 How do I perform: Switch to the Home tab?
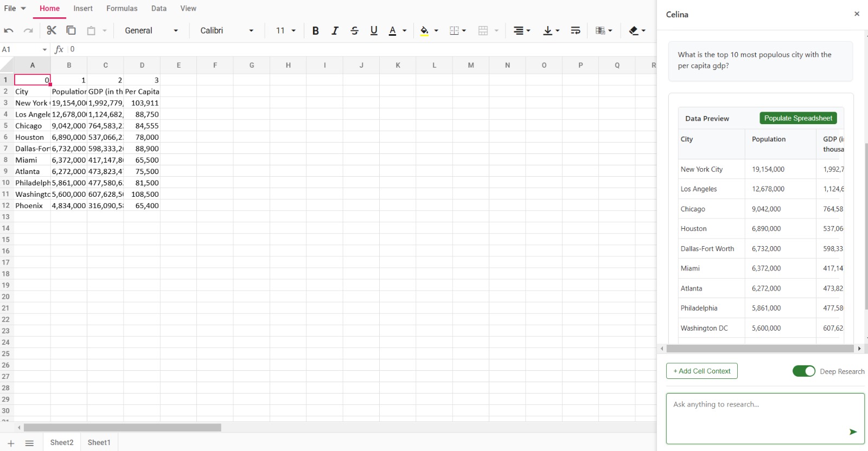[49, 8]
